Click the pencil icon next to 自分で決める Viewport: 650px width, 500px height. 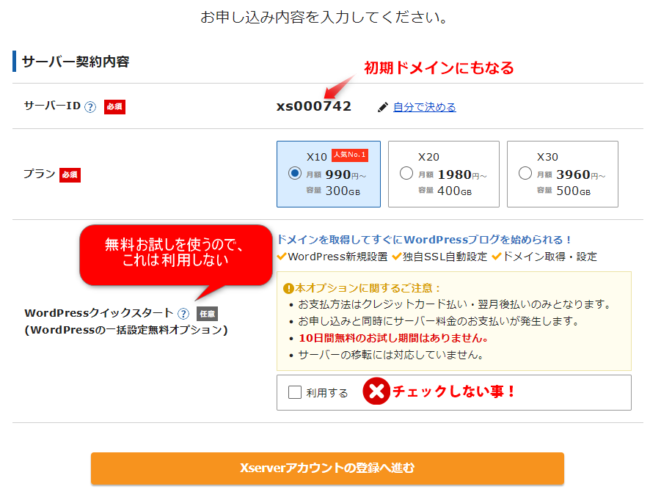pyautogui.click(x=382, y=107)
